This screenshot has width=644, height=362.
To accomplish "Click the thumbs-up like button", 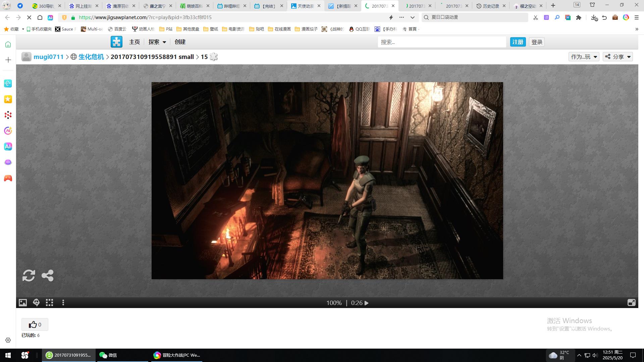I will [x=35, y=324].
